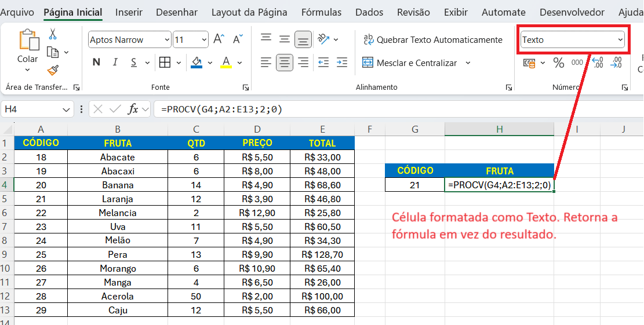644x325 pixels.
Task: Click the insert function fx icon
Action: coord(133,109)
